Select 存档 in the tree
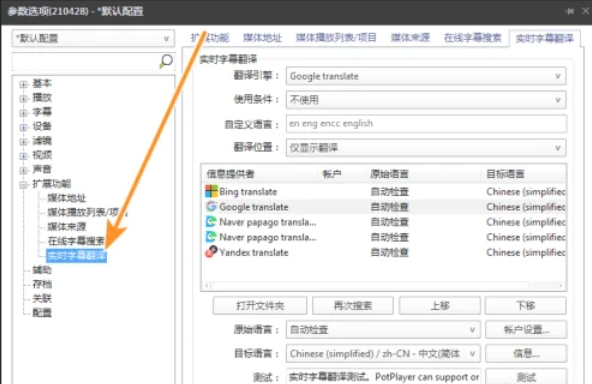 tap(42, 284)
